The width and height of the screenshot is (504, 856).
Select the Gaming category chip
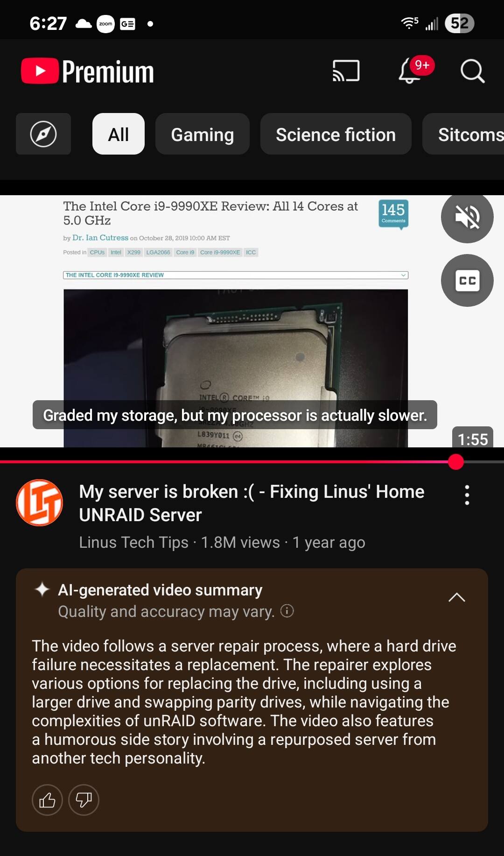click(x=203, y=134)
